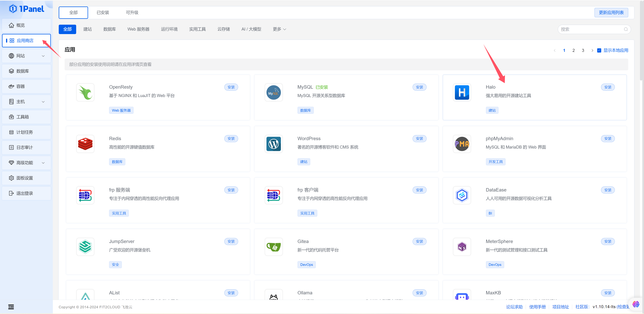Click the Halo app icon
Viewport: 644px width, 314px height.
[x=462, y=92]
